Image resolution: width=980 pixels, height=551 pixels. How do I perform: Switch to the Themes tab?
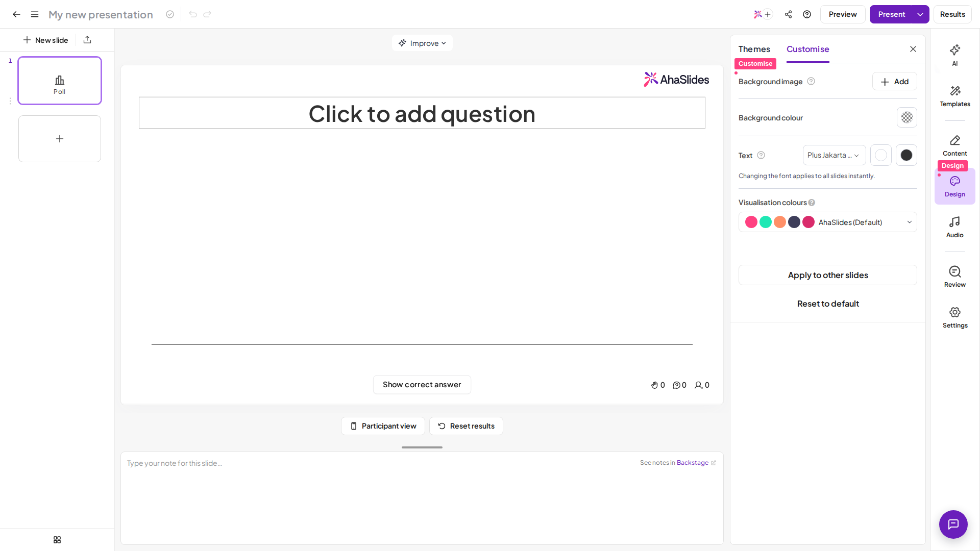[754, 49]
